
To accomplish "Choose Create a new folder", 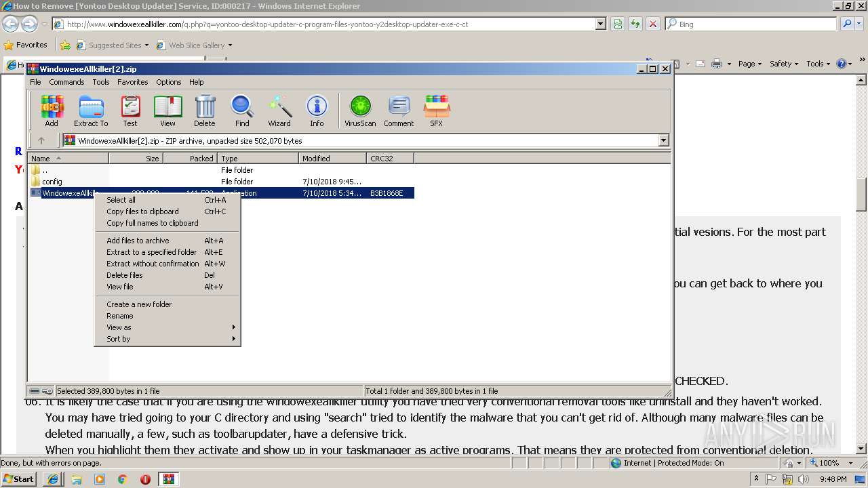I will coord(167,304).
